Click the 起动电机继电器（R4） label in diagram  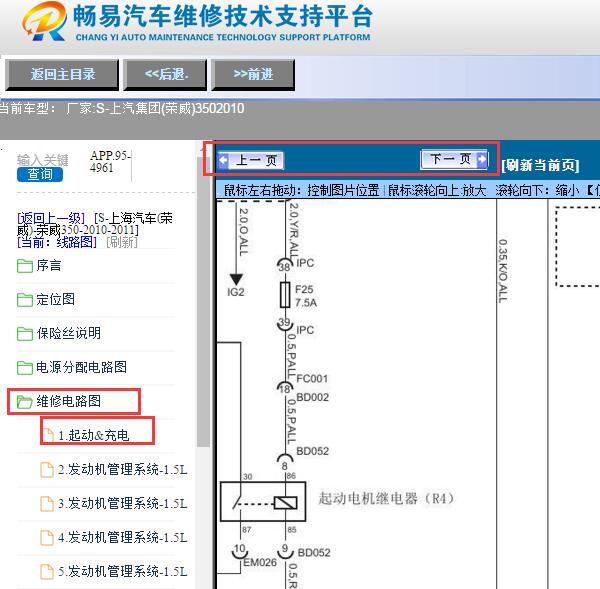click(387, 499)
